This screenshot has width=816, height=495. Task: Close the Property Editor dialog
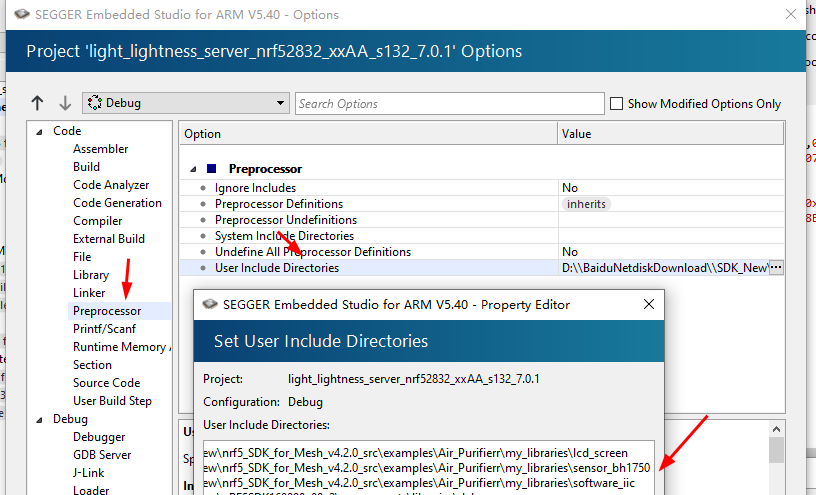coord(649,304)
